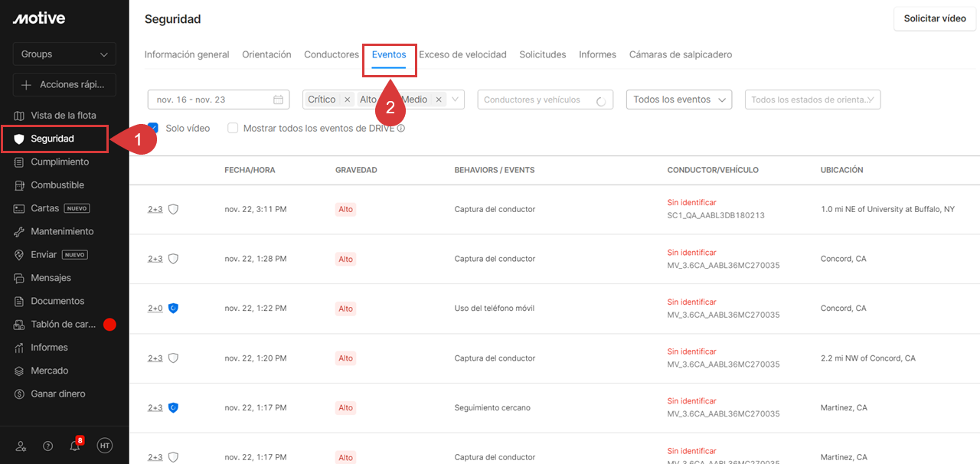Open Mercado marketplace in sidebar
This screenshot has width=980, height=464.
click(50, 371)
